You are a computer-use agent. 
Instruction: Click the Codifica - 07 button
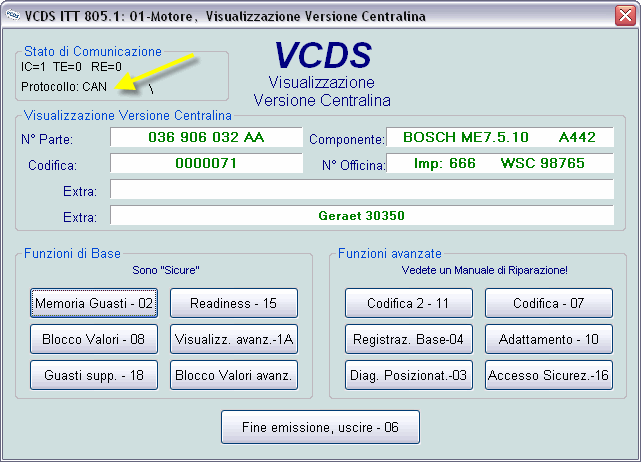coord(549,303)
